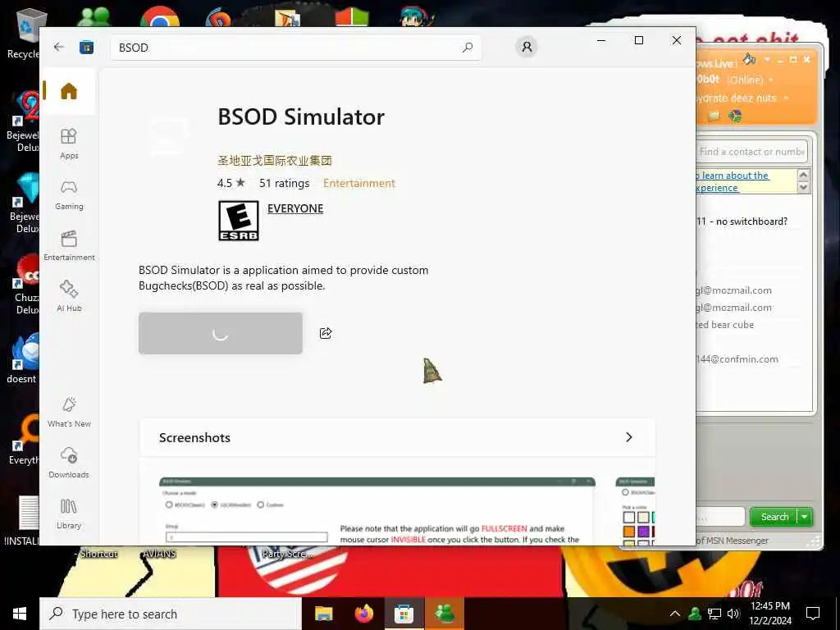Open the Windows Start button
The width and height of the screenshot is (840, 630).
click(x=20, y=614)
